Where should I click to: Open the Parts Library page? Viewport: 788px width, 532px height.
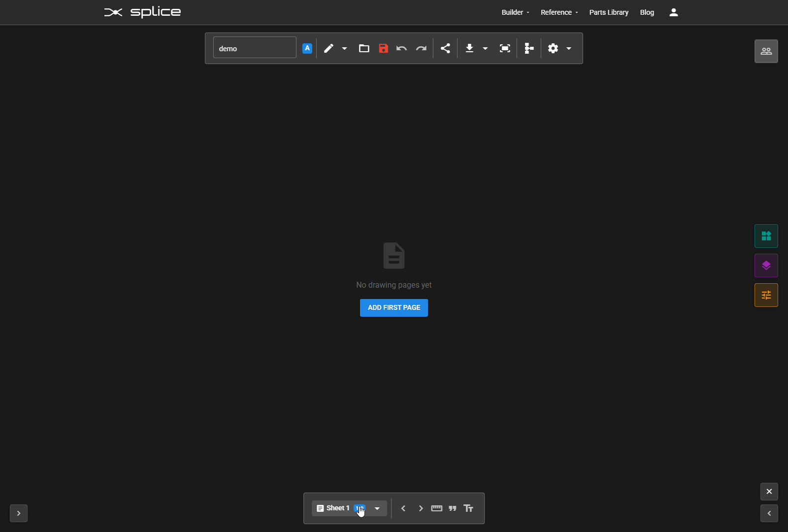click(x=608, y=12)
